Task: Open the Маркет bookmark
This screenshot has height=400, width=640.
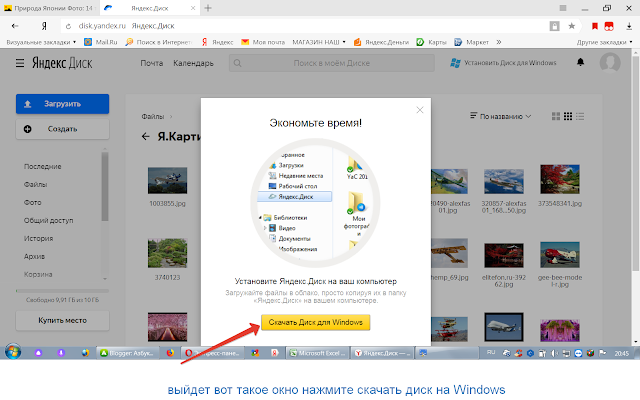Action: pos(471,42)
